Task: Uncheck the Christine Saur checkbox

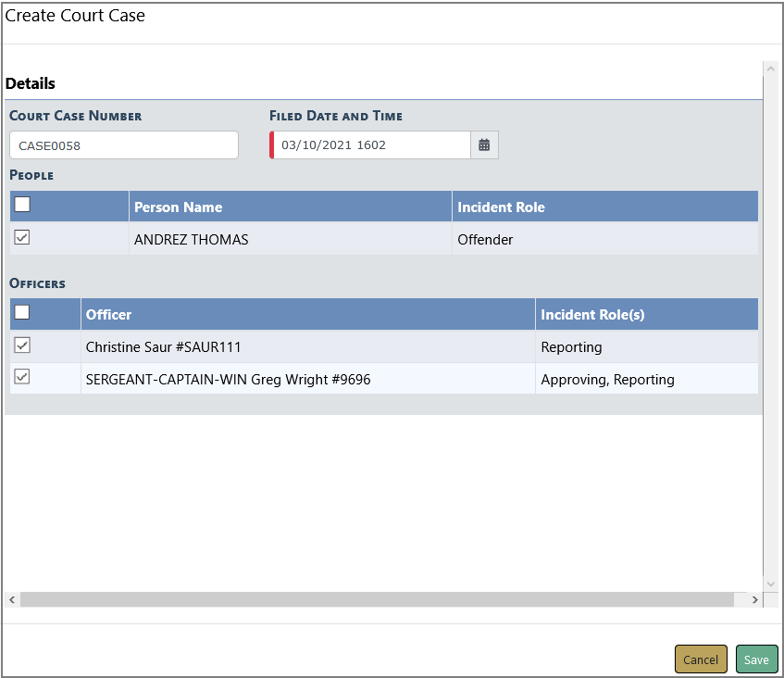Action: (23, 345)
